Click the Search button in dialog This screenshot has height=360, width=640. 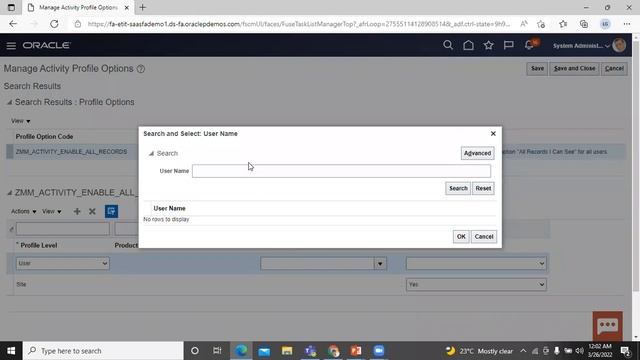[x=458, y=188]
